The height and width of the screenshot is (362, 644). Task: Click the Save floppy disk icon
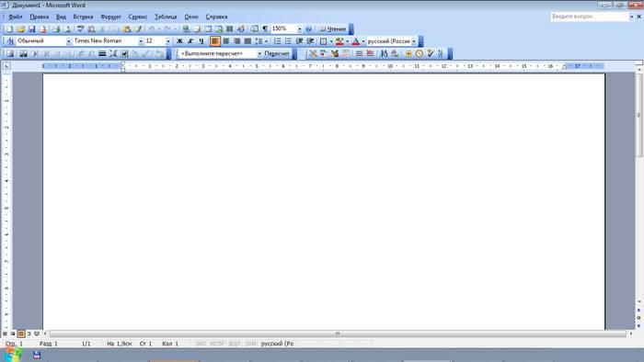tap(31, 29)
